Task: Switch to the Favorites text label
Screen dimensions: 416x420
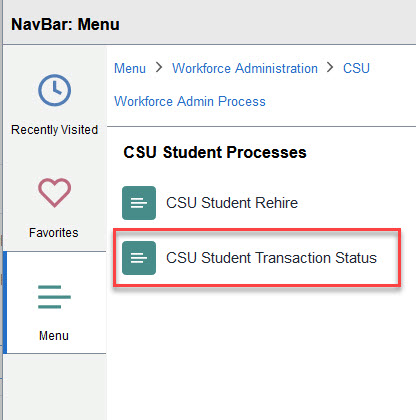Action: click(x=54, y=233)
